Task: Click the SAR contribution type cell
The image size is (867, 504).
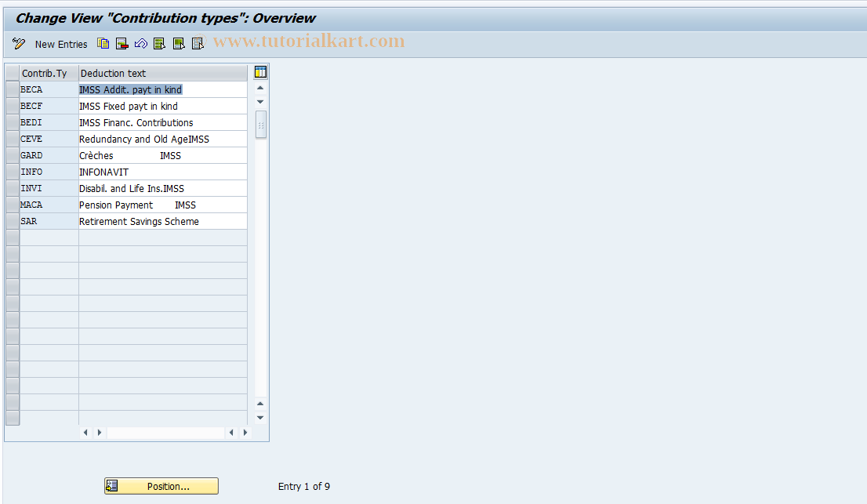Action: [49, 222]
